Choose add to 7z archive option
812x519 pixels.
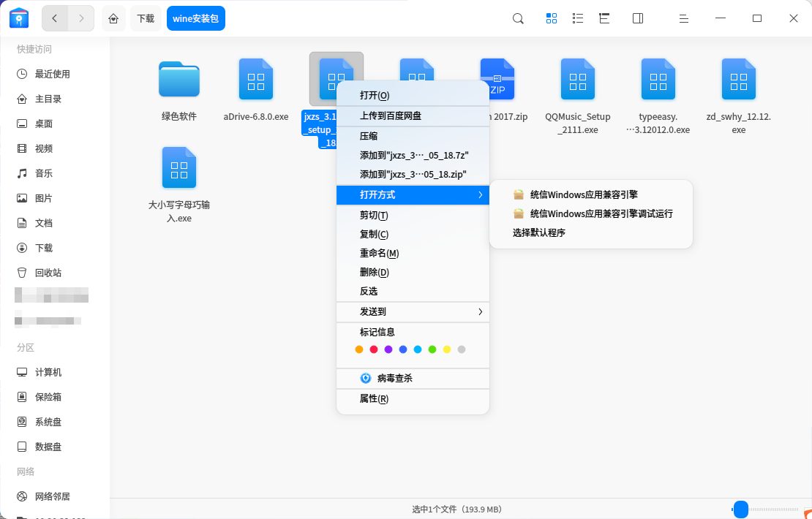coord(413,155)
